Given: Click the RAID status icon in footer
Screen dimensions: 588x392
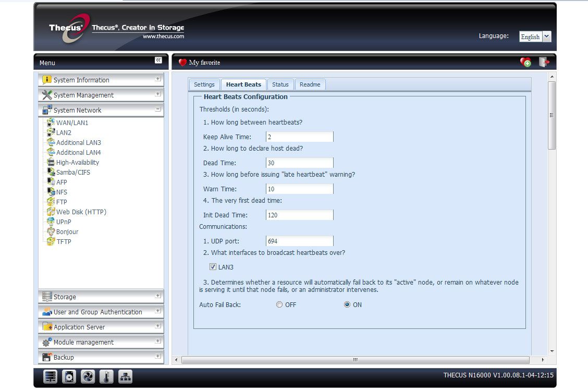Looking at the screenshot, I should [x=50, y=376].
